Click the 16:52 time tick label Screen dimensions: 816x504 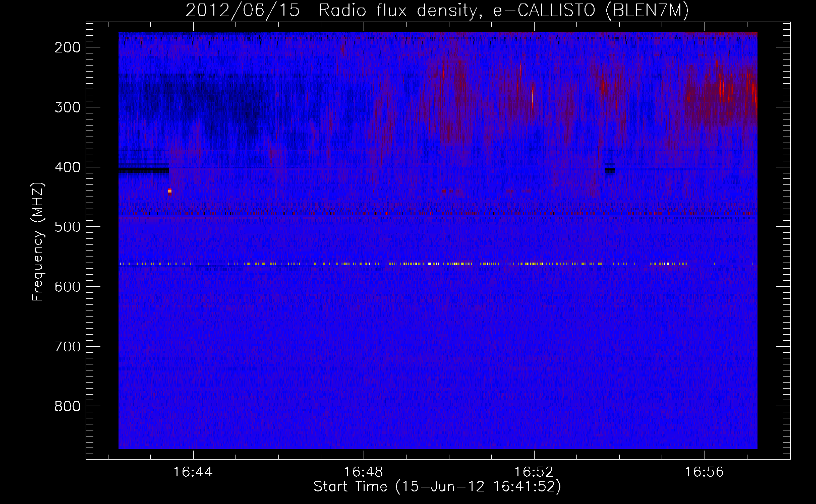click(x=534, y=472)
